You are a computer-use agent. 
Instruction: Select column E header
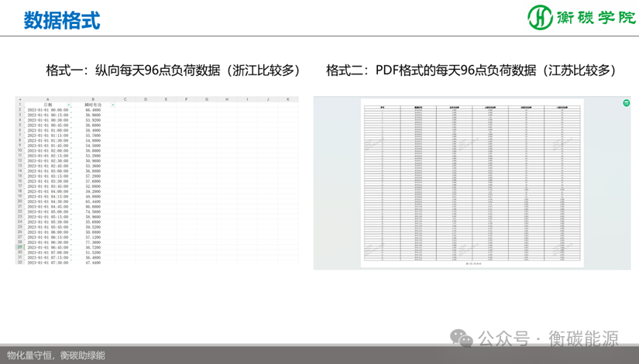click(166, 99)
